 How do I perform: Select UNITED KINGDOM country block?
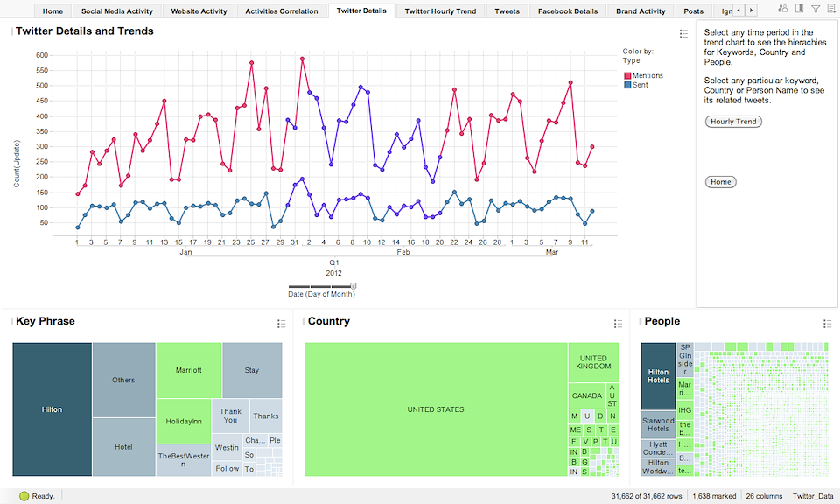click(x=593, y=362)
